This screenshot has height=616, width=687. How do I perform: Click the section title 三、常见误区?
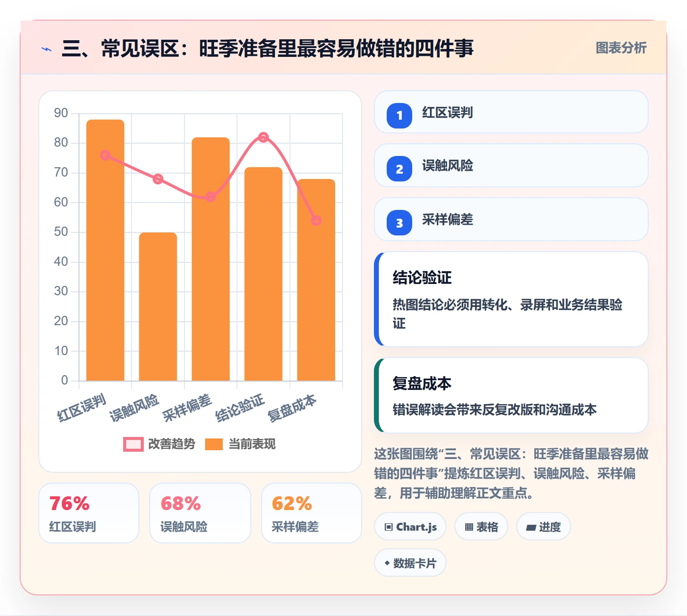click(267, 49)
